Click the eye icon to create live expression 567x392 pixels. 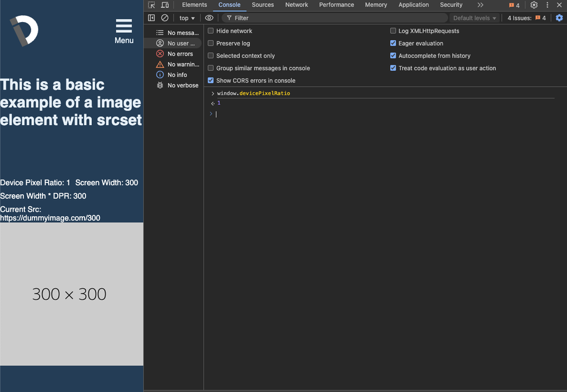(209, 18)
